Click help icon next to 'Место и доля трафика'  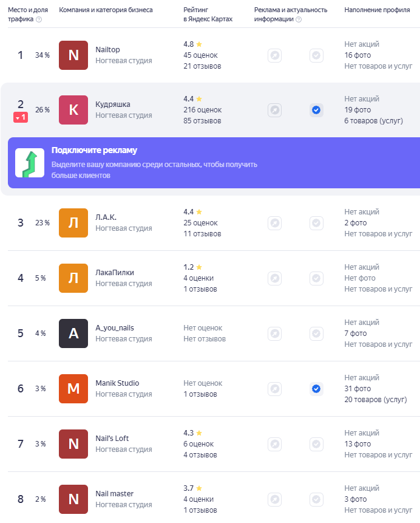coord(39,19)
